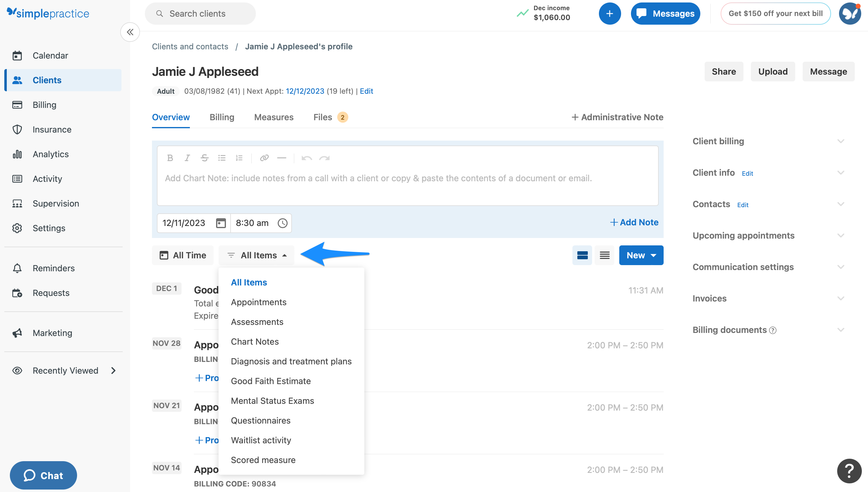Open the New dropdown button
This screenshot has height=492, width=868.
click(641, 255)
